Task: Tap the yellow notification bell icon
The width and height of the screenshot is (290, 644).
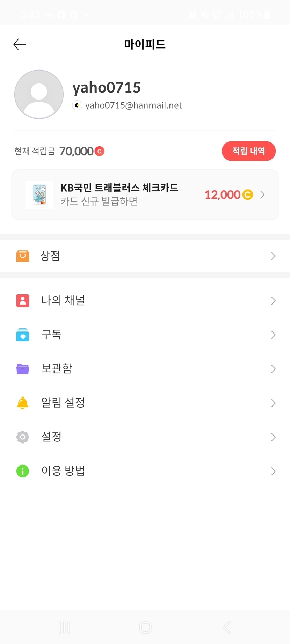Action: tap(23, 403)
